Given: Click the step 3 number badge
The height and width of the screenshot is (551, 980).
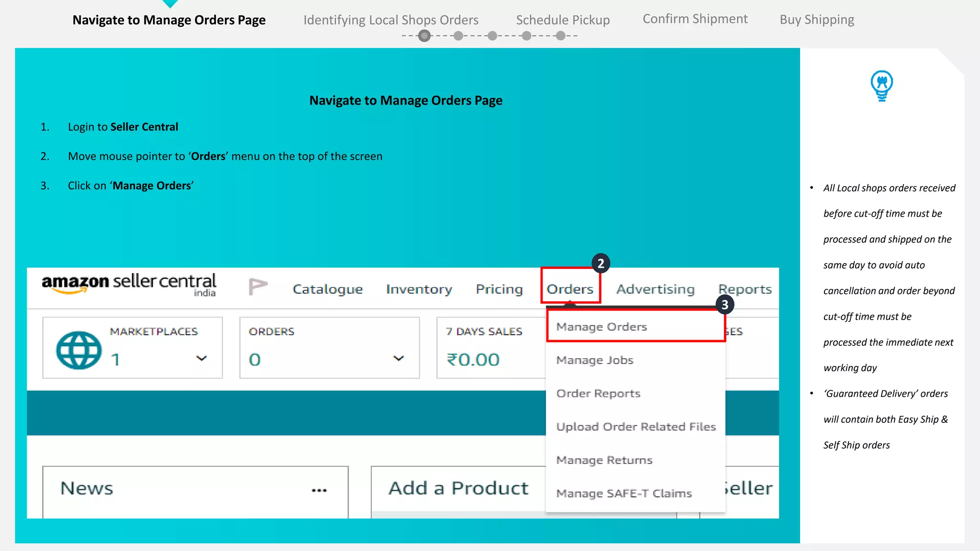Looking at the screenshot, I should [724, 305].
